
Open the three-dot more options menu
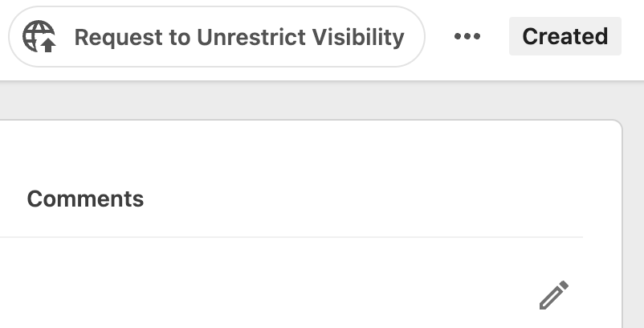(x=467, y=37)
